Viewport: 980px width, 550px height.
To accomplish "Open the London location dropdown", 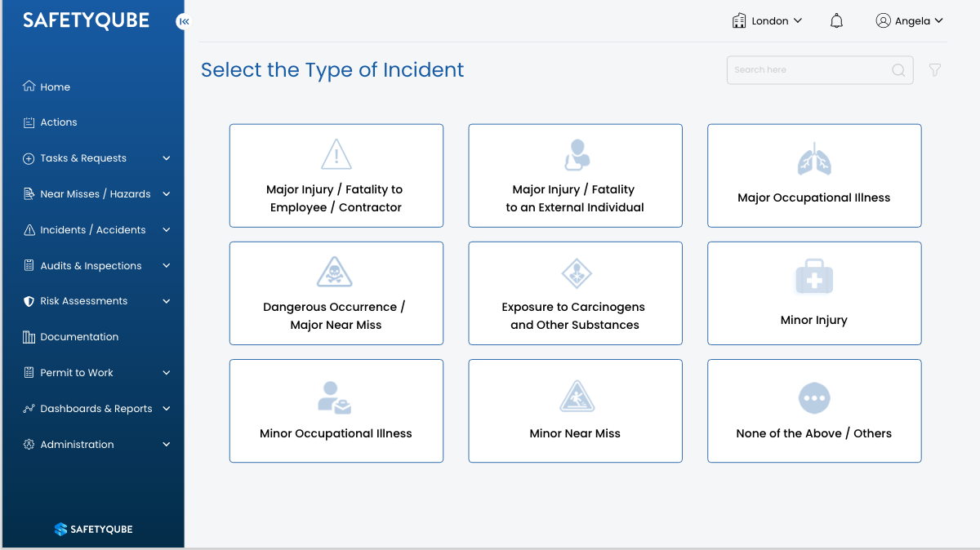I will 768,20.
